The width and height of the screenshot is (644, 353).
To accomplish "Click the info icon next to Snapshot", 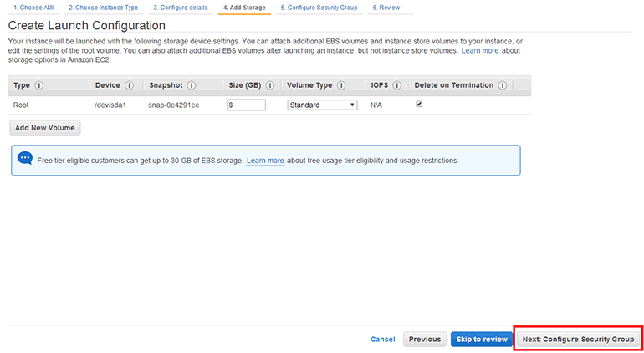I will point(192,85).
